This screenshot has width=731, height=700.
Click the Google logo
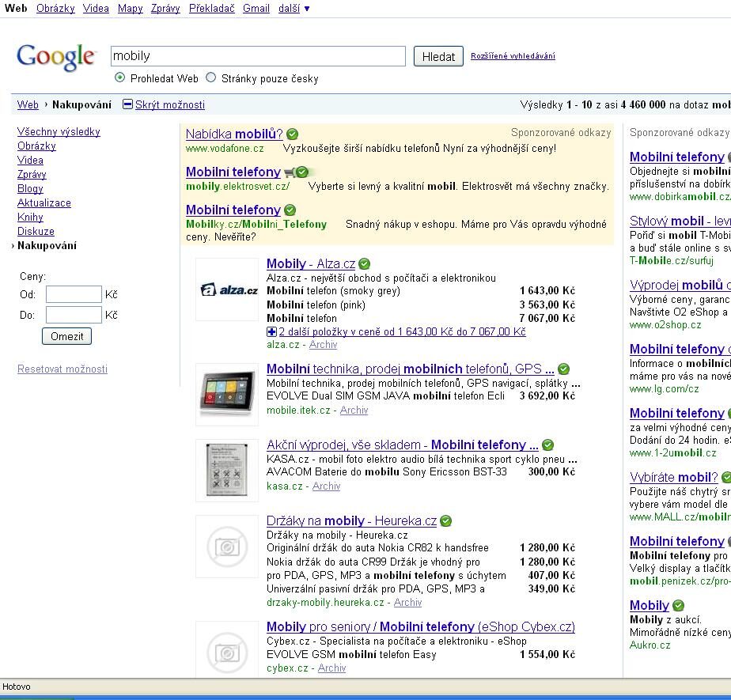coord(56,57)
